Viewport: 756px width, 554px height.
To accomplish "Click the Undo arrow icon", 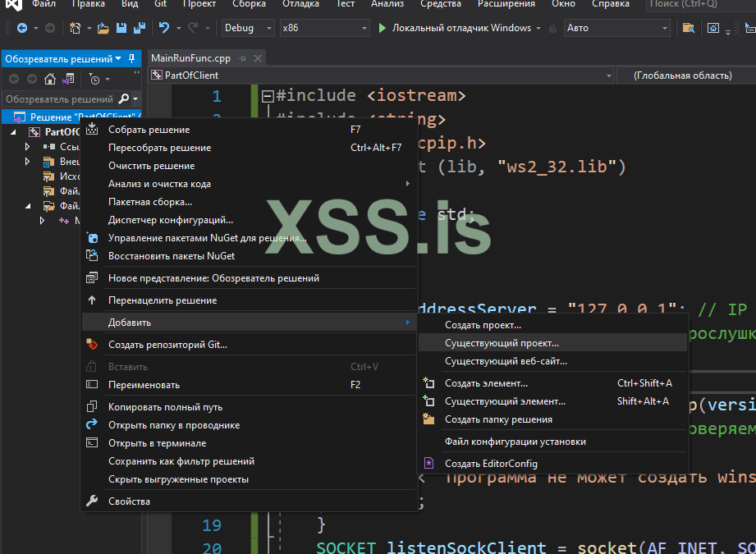I will coord(165,28).
